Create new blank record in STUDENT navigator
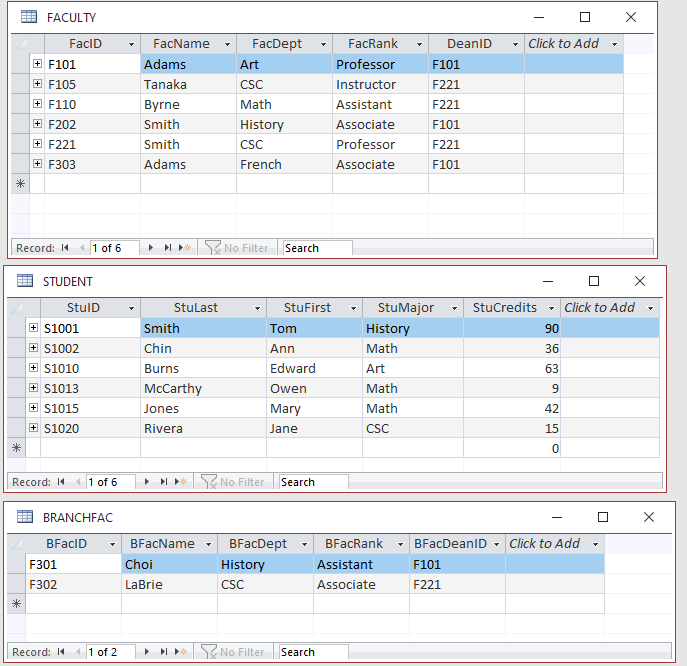This screenshot has height=666, width=687. pos(181,482)
